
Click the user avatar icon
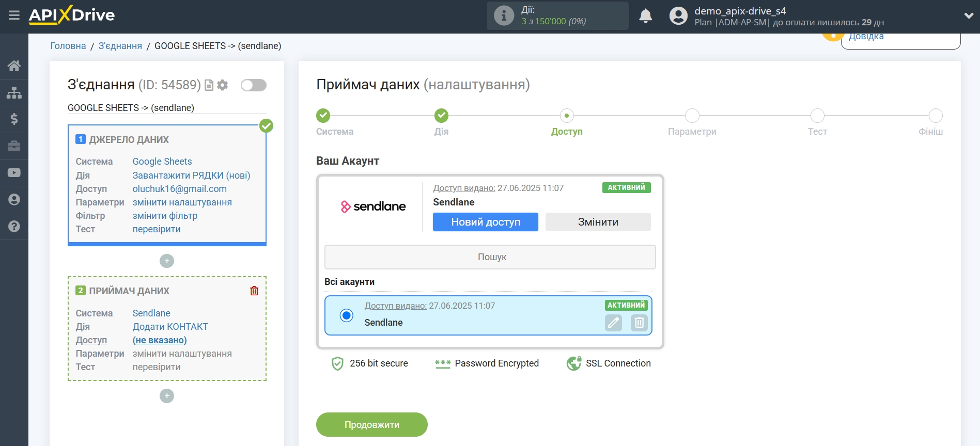pos(678,16)
